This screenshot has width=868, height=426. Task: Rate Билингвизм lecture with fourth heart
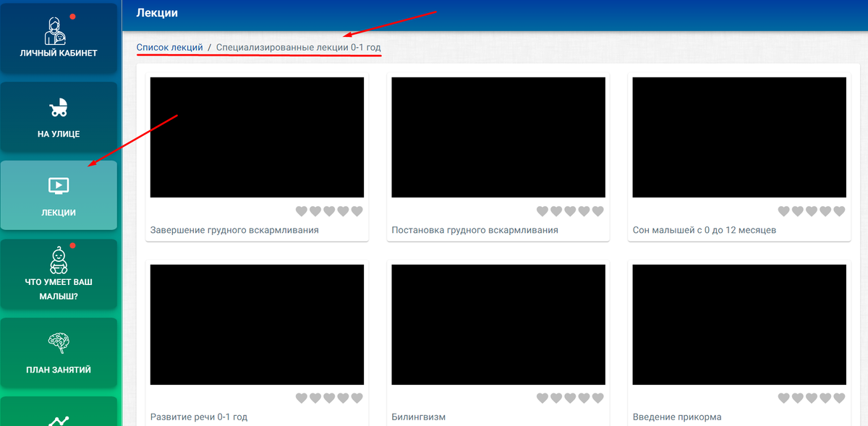pyautogui.click(x=584, y=399)
